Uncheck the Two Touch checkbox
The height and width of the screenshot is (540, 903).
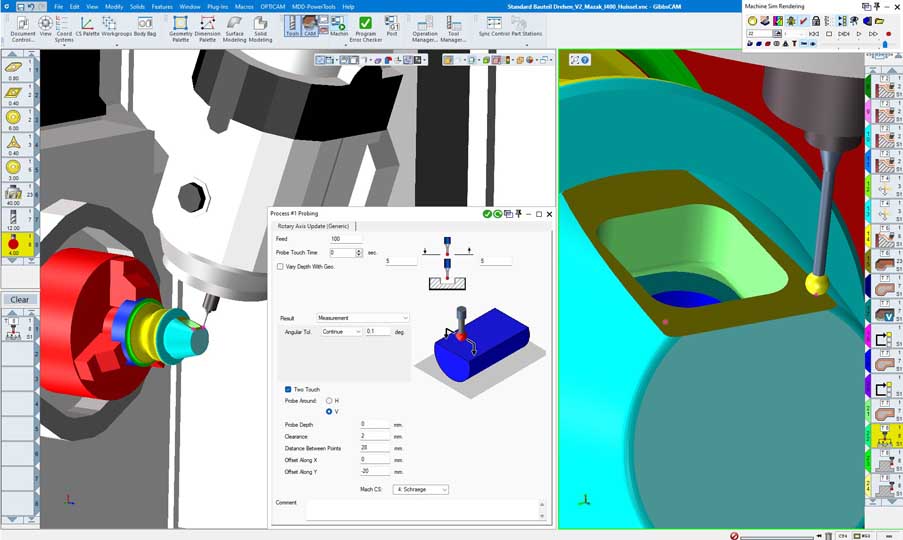tap(288, 389)
